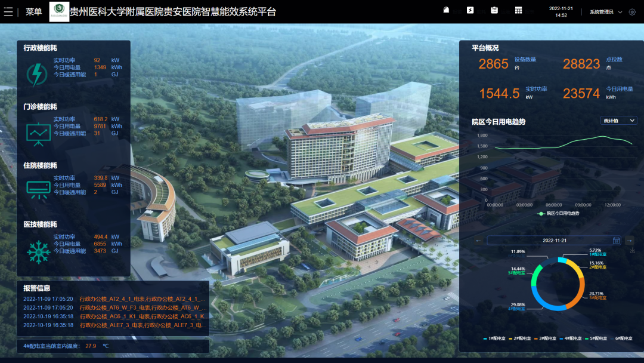Open the energy lightning bolt header icon
The image size is (644, 363).
pyautogui.click(x=470, y=10)
